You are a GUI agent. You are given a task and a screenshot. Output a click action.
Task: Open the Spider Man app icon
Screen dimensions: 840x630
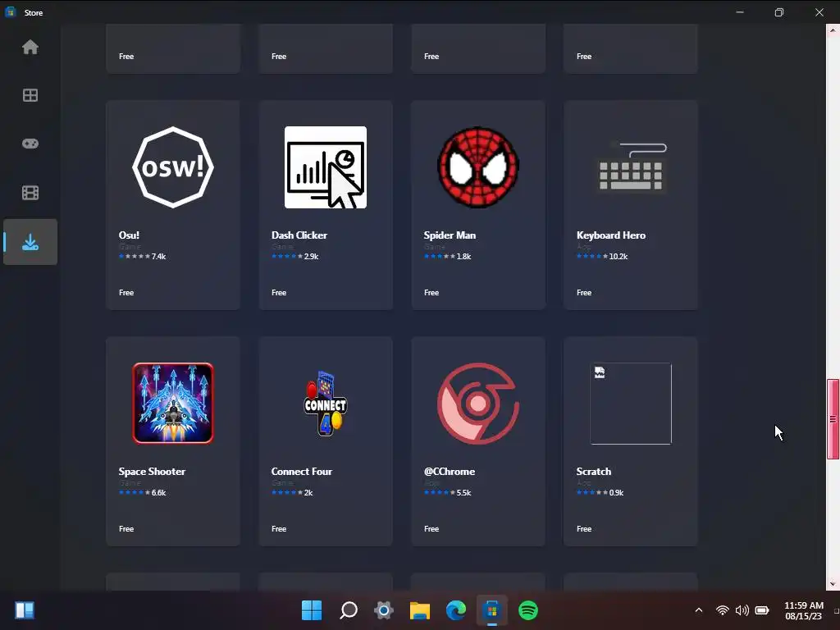pos(478,167)
